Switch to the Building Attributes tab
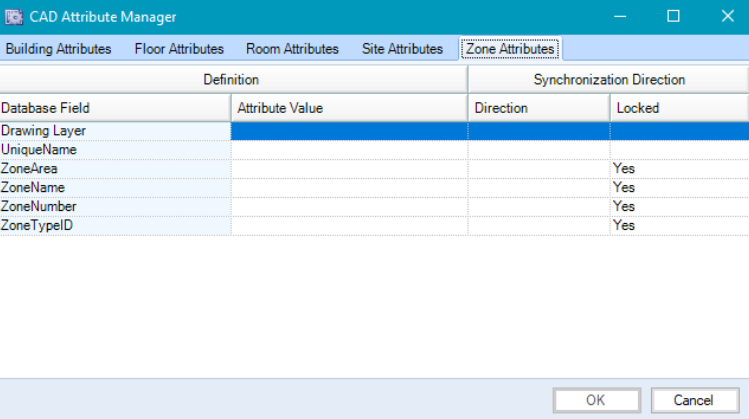The height and width of the screenshot is (419, 749). click(x=58, y=49)
